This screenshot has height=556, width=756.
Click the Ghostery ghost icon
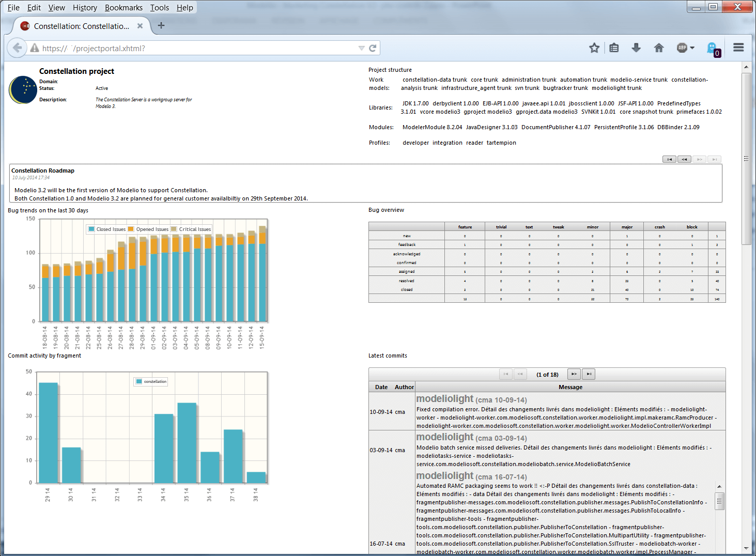click(713, 49)
